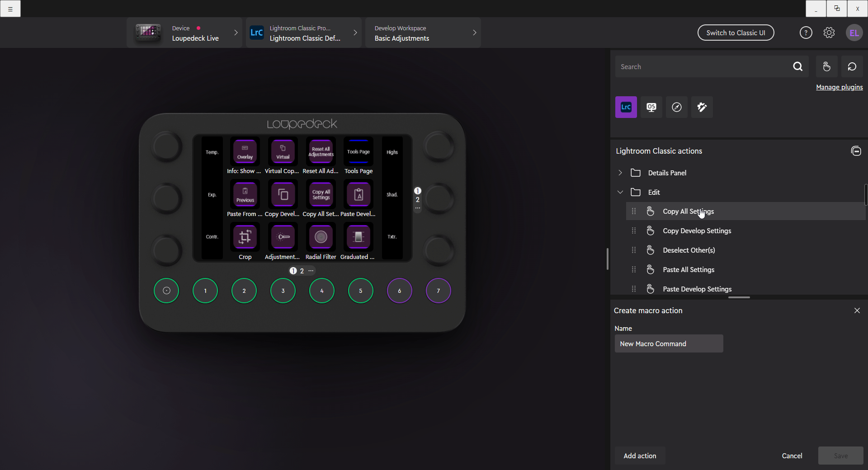Select the Lightroom Classic plugin icon
Screen dimensions: 868x470
pos(626,107)
